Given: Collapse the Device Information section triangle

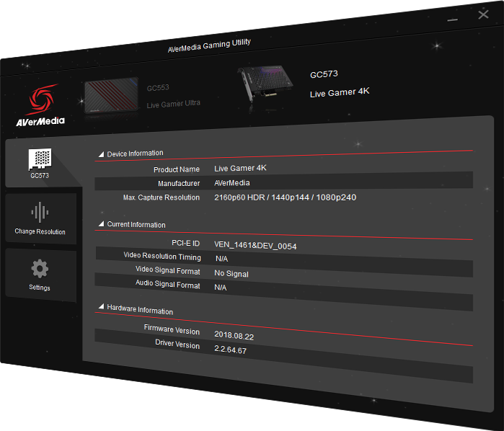Looking at the screenshot, I should coord(101,154).
